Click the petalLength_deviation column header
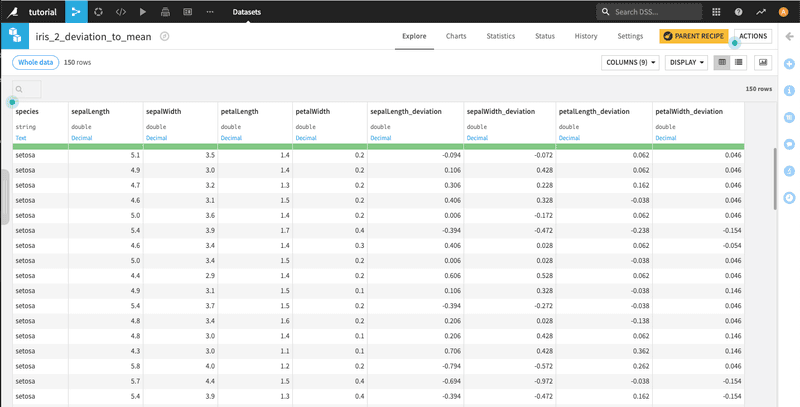This screenshot has height=407, width=800. click(594, 111)
